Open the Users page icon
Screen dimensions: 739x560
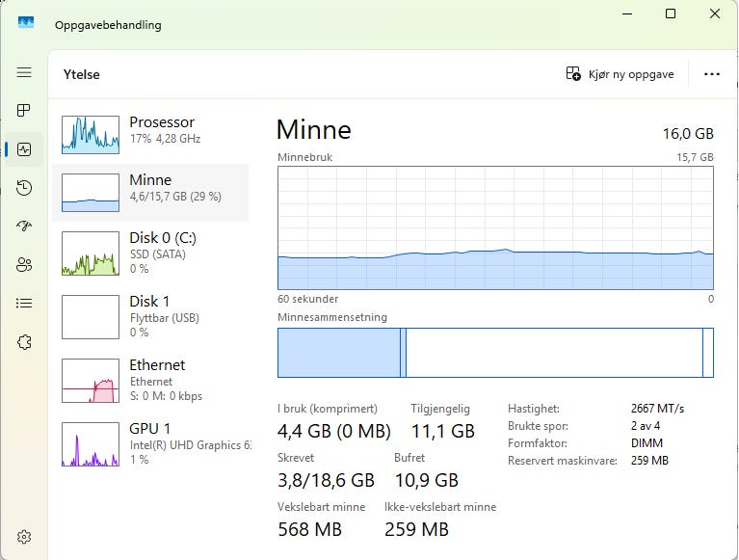(x=24, y=264)
